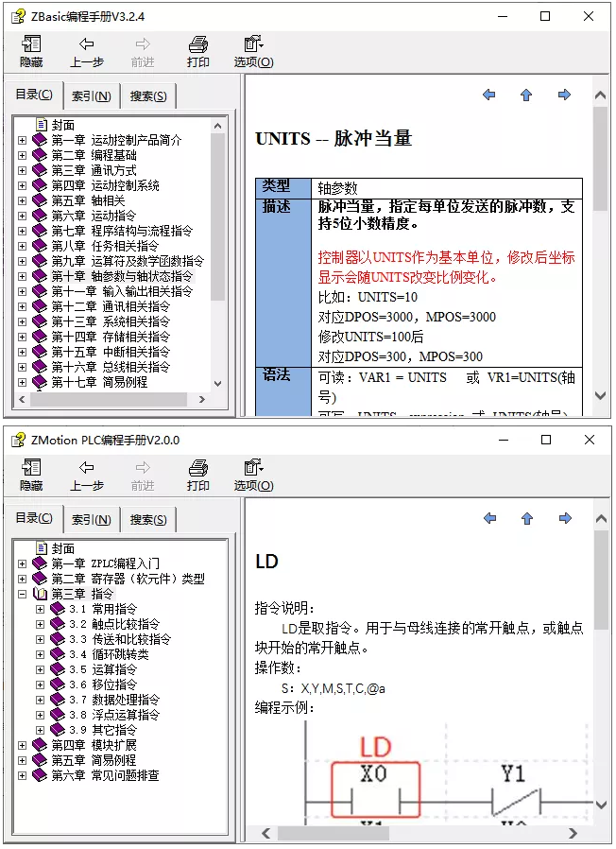
Task: Click page icon of 封面 in ZBasic tree
Action: coord(42,125)
